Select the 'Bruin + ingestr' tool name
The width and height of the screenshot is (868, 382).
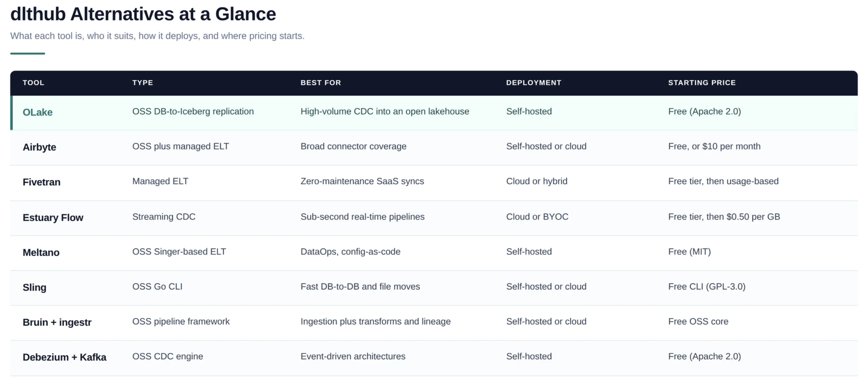coord(57,322)
